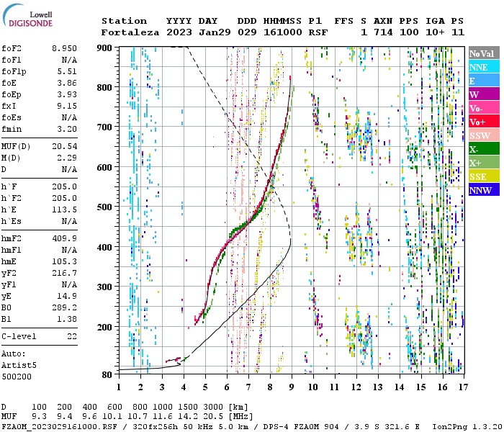Click the M(D) value 2.29
The image size is (504, 432).
pyautogui.click(x=67, y=158)
